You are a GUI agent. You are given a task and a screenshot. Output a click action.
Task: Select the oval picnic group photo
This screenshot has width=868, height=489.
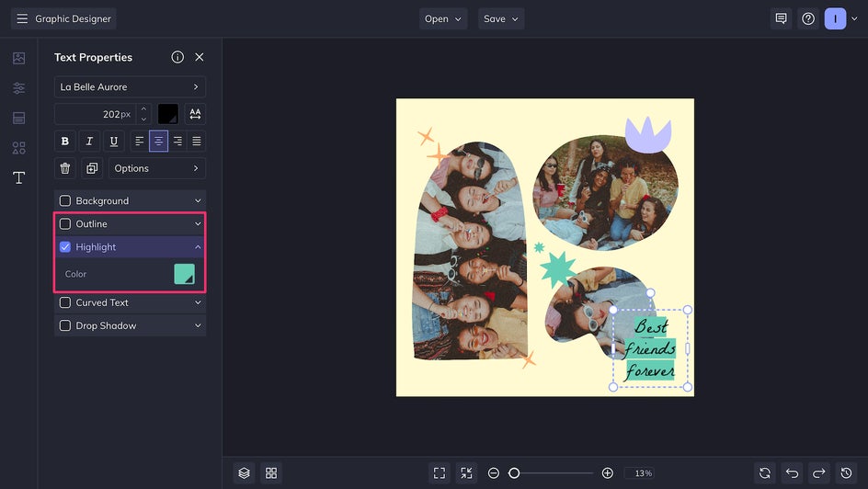pyautogui.click(x=606, y=192)
